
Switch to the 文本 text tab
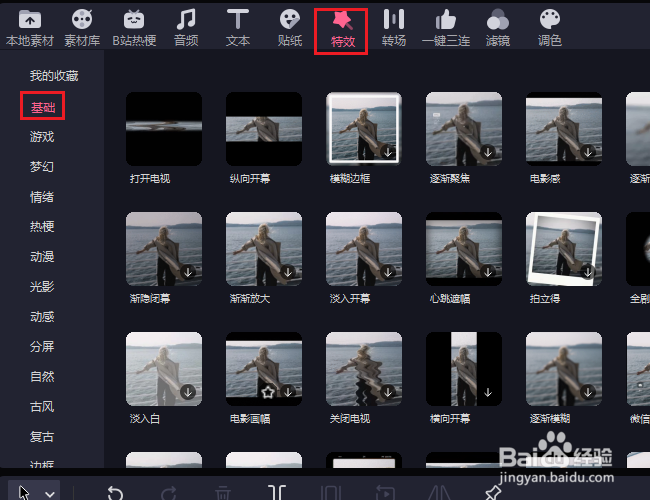238,28
